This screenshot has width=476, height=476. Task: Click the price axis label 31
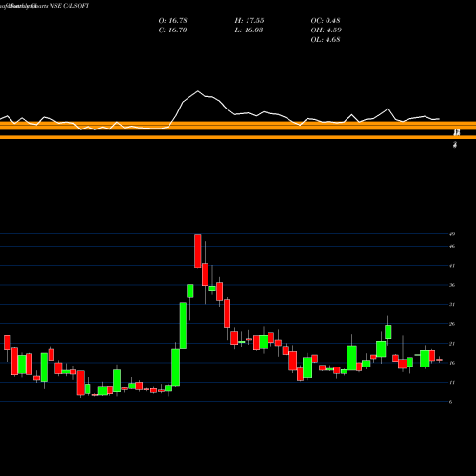click(x=452, y=305)
